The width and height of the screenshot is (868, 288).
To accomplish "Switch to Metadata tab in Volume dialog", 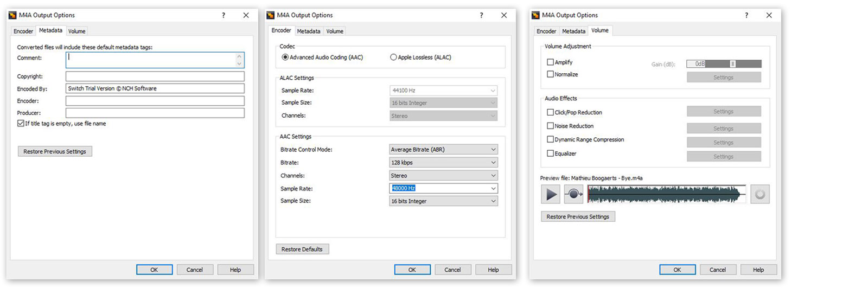I will (573, 31).
